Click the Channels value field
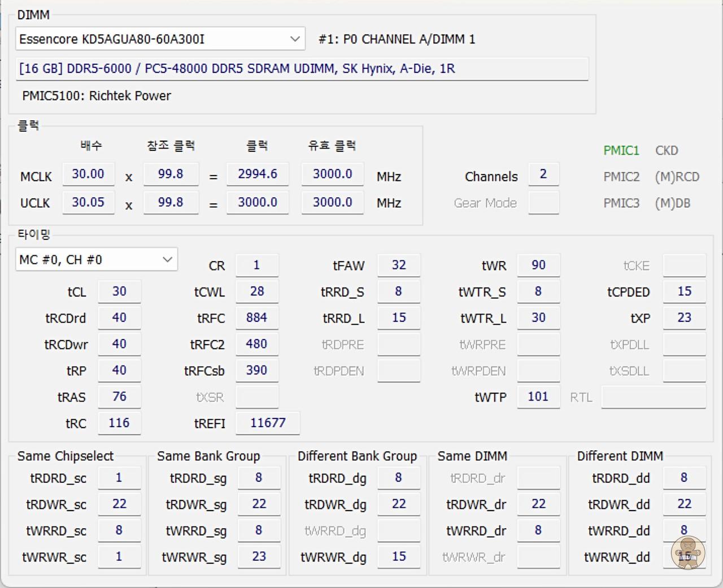 click(543, 175)
